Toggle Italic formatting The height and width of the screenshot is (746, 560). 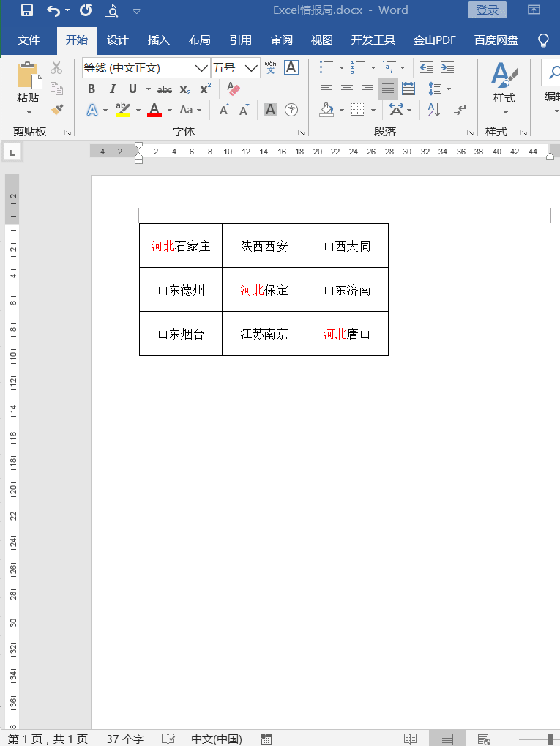click(x=112, y=89)
